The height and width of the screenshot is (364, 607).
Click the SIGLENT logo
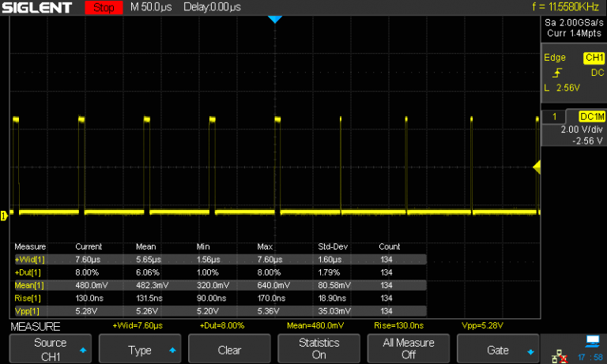pyautogui.click(x=37, y=8)
